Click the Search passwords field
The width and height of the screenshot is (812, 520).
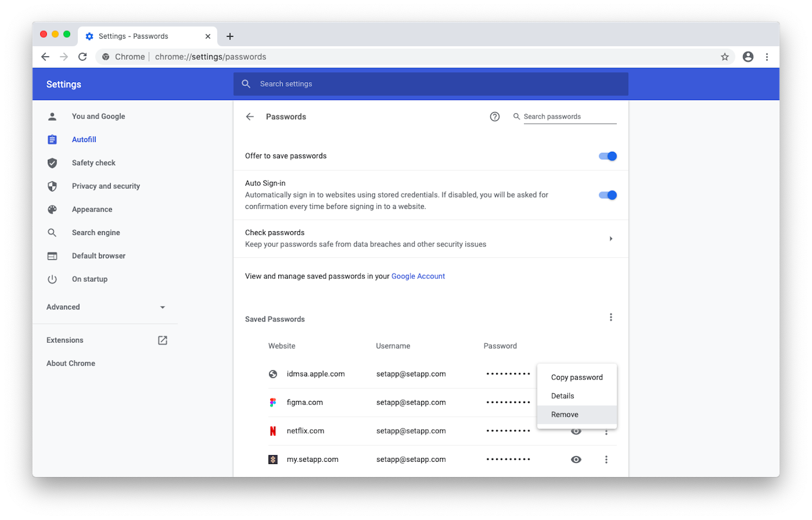click(x=569, y=117)
